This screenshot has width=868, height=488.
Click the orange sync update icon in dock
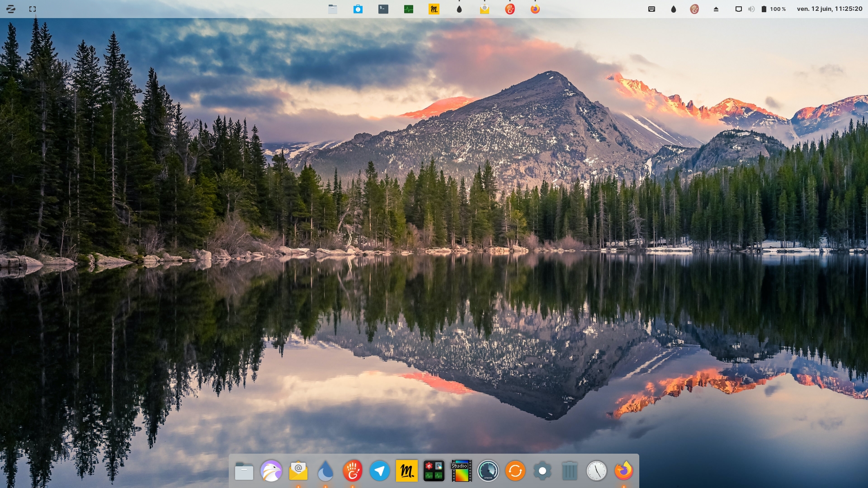click(x=515, y=471)
